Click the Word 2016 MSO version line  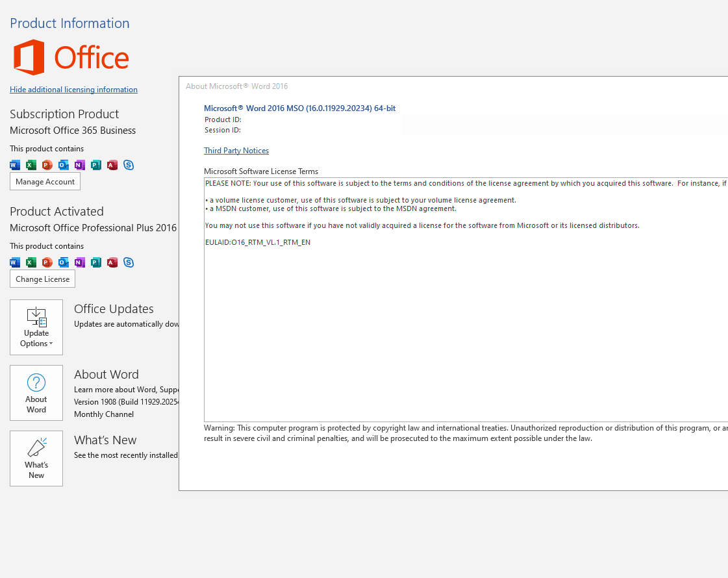[x=300, y=108]
